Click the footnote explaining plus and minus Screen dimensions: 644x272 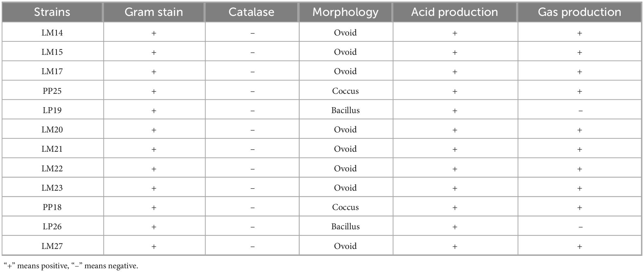pyautogui.click(x=71, y=266)
